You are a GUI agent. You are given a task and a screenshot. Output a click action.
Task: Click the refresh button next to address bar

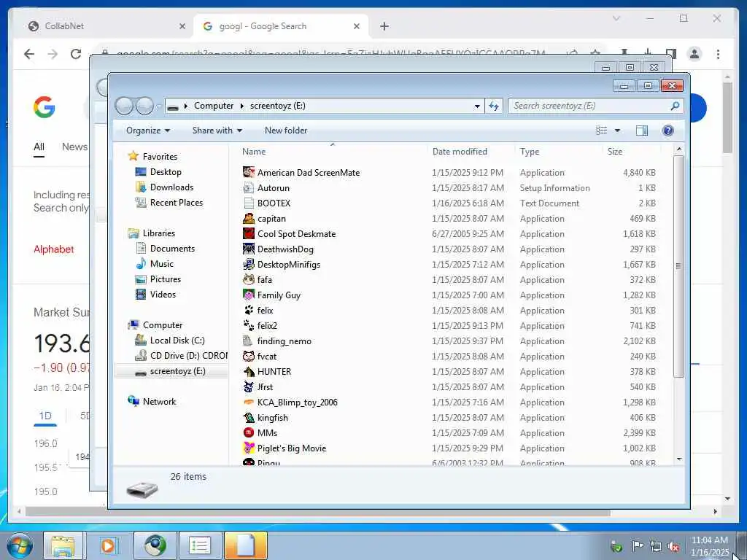pos(494,106)
